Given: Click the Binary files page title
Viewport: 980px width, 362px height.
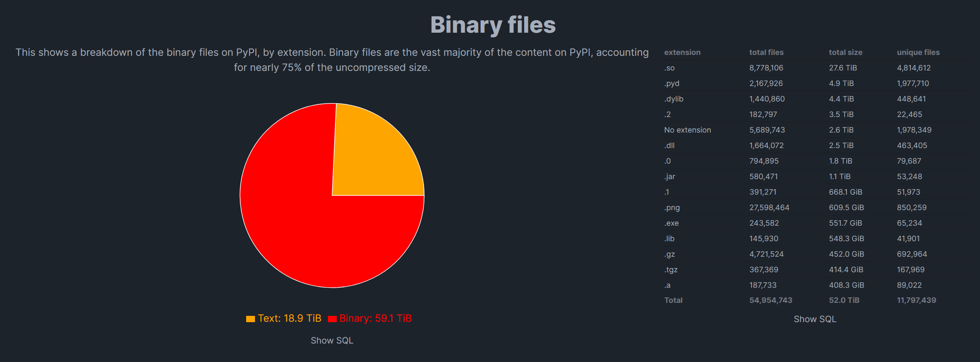Looking at the screenshot, I should [493, 24].
